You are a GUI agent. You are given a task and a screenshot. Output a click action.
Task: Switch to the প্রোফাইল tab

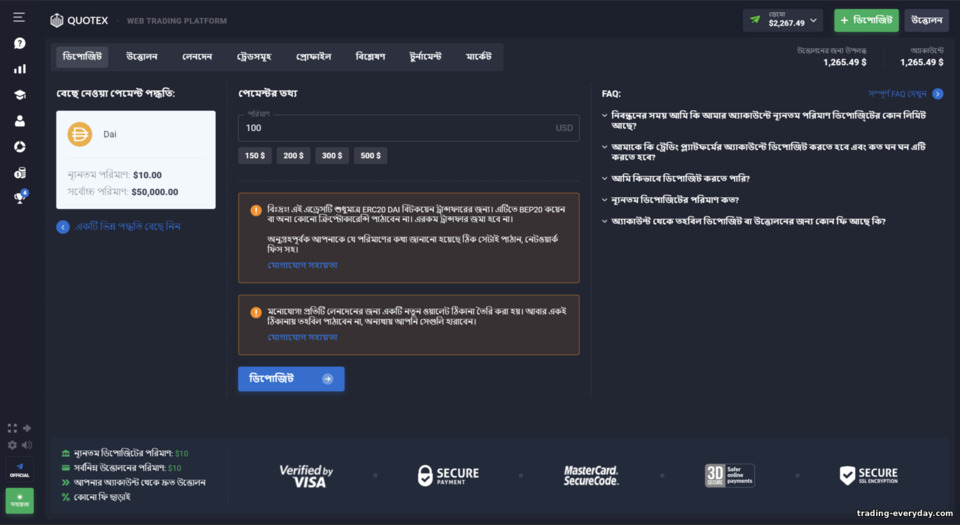[x=313, y=57]
